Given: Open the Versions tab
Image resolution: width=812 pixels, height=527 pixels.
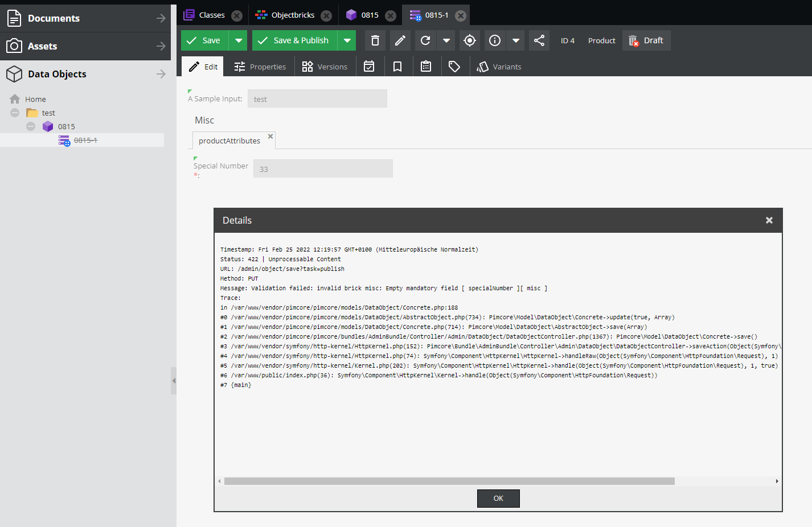Looking at the screenshot, I should click(x=325, y=67).
